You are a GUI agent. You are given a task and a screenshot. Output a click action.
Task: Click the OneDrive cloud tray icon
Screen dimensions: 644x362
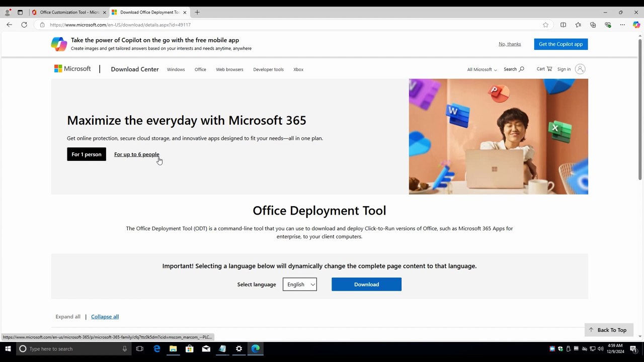pyautogui.click(x=584, y=349)
